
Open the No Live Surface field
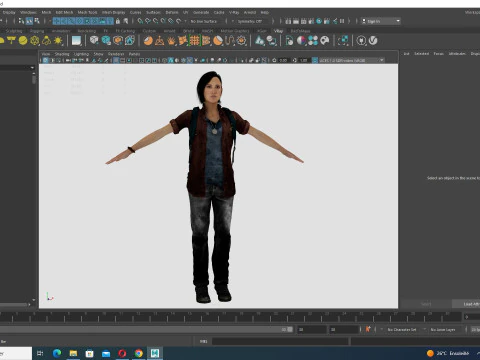pyautogui.click(x=206, y=21)
